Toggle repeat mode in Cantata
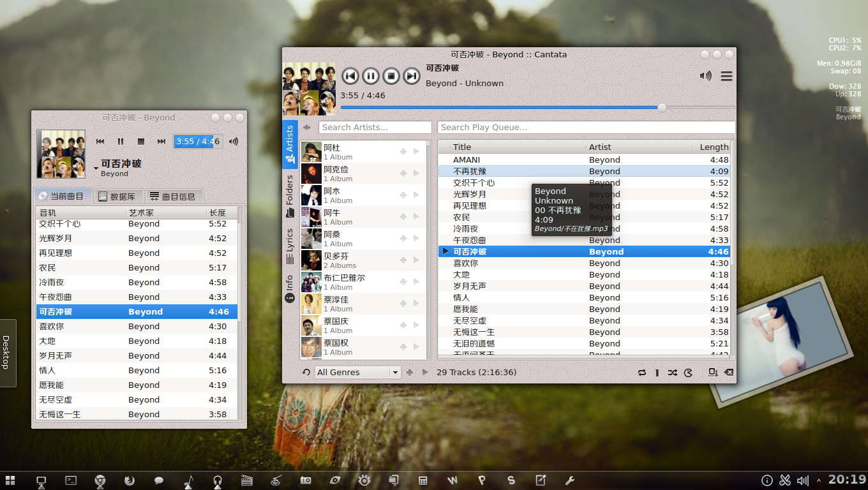Screen dimensions: 868x490 pos(642,373)
